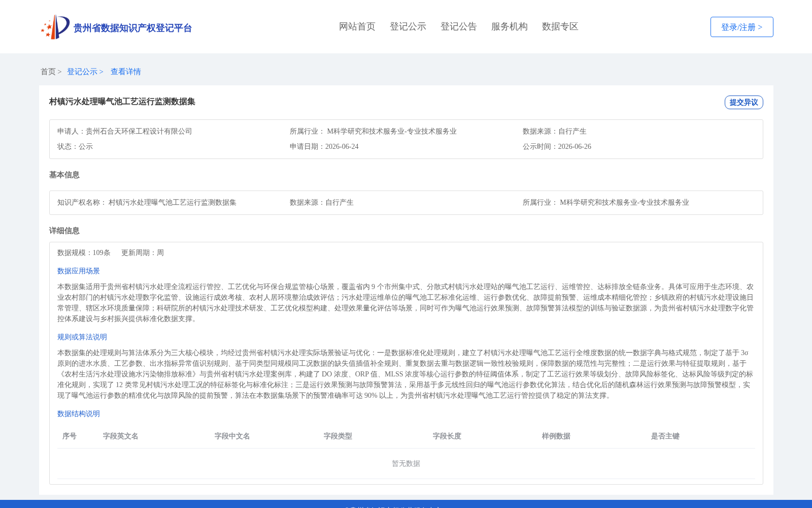This screenshot has width=812, height=508.
Task: Click the 字段中文名 column header
Action: point(232,436)
